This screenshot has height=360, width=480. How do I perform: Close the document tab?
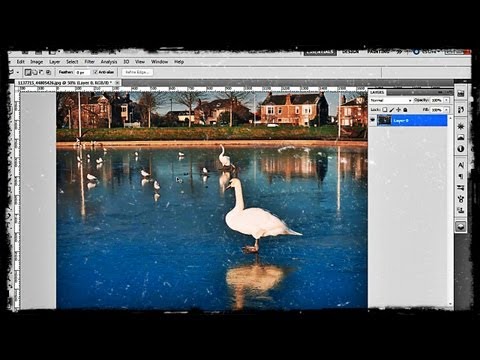[x=117, y=82]
